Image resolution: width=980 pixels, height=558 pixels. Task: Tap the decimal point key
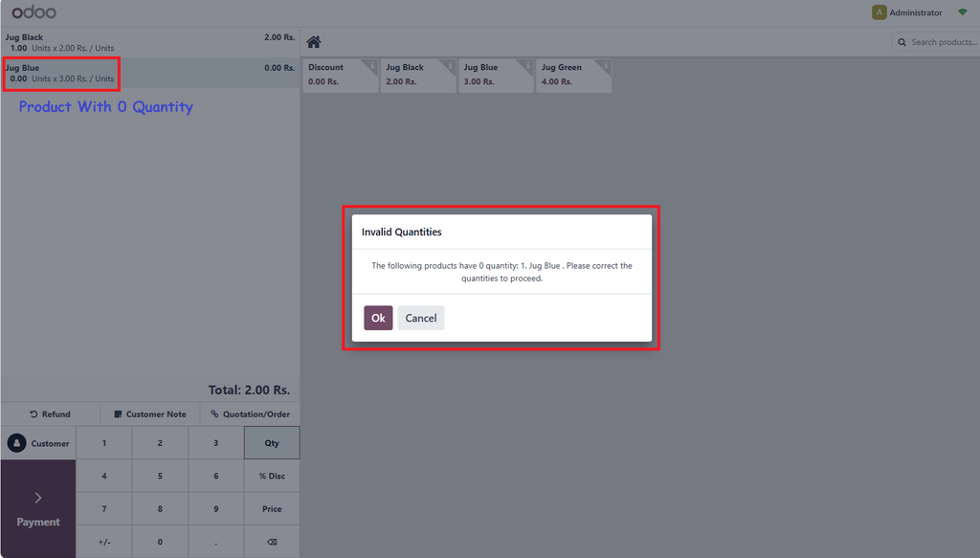[215, 542]
